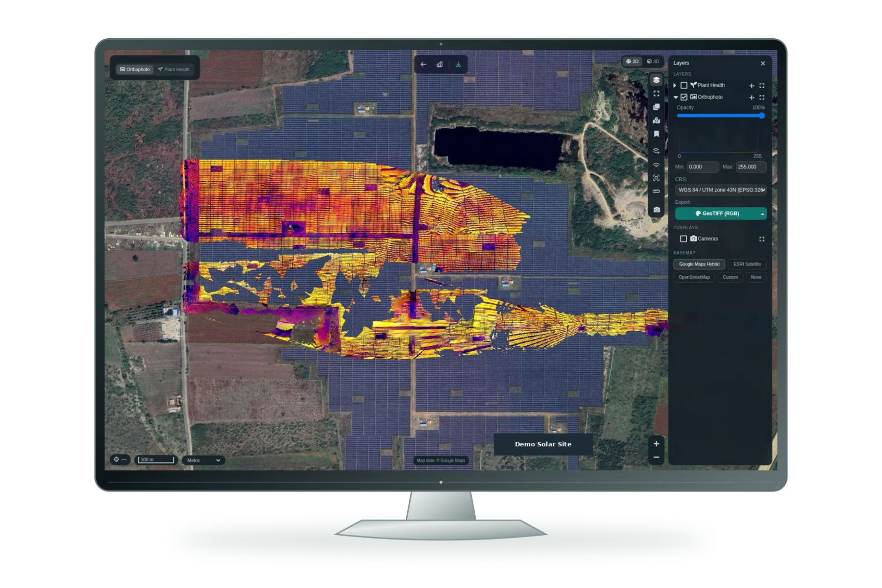
Task: Click the Max value input field
Action: click(x=751, y=167)
